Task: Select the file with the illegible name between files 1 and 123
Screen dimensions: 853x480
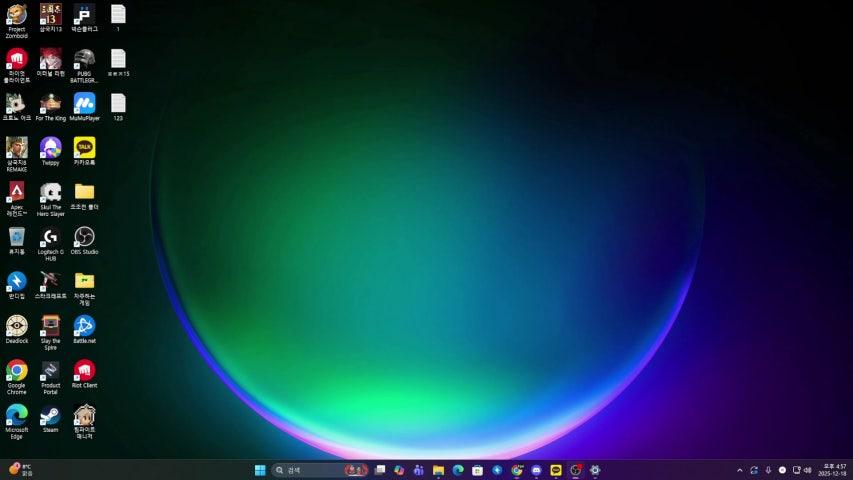Action: 118,63
